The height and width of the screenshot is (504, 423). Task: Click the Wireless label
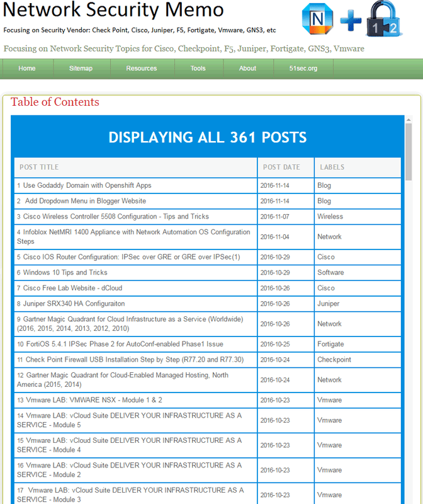(330, 216)
